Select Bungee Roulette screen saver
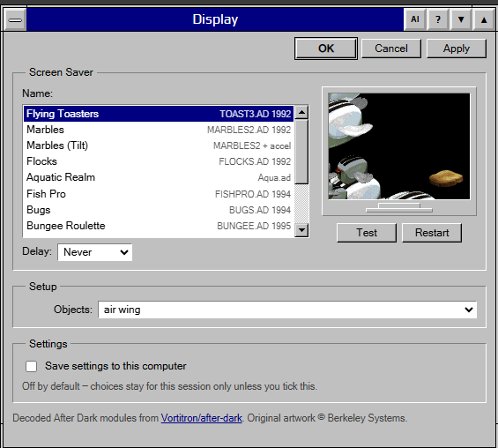This screenshot has height=448, width=498. [x=159, y=226]
